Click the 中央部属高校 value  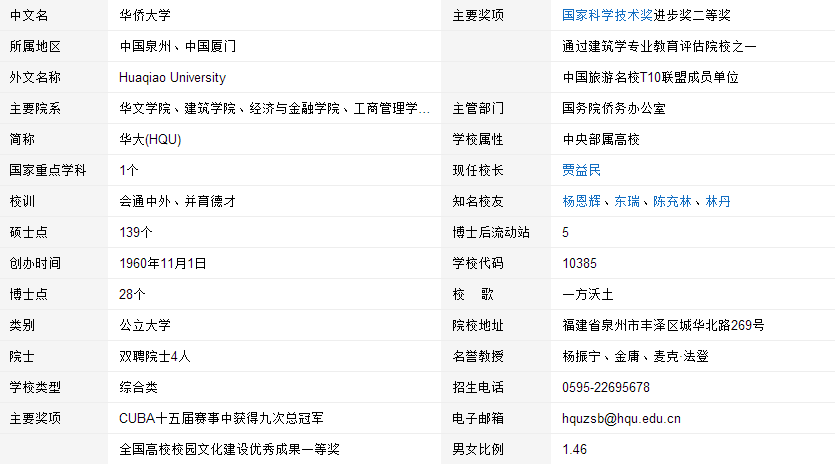pyautogui.click(x=601, y=140)
